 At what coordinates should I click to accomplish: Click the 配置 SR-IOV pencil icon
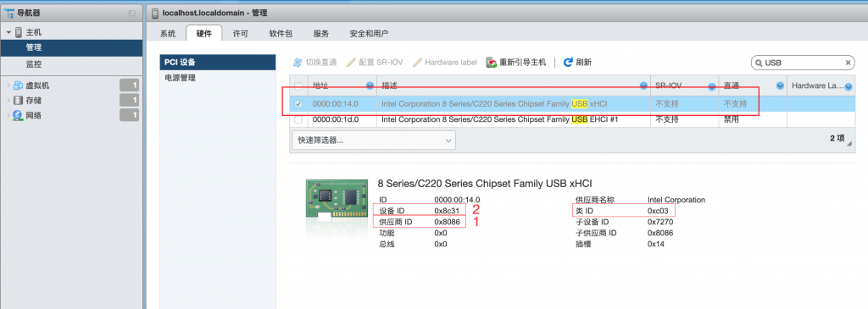point(351,63)
